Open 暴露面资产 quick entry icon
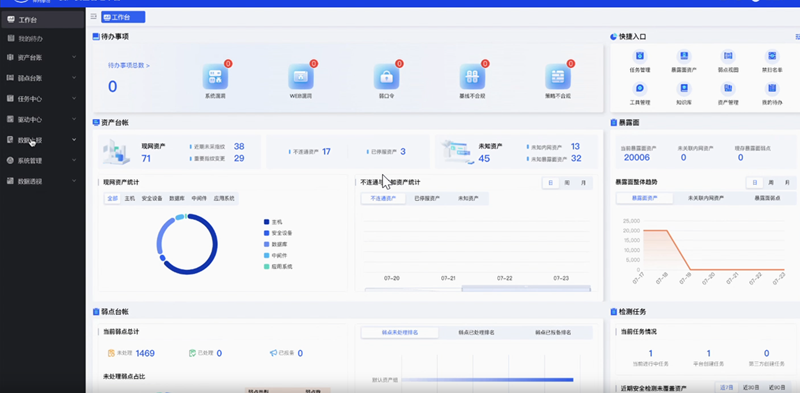The image size is (800, 393). 684,56
